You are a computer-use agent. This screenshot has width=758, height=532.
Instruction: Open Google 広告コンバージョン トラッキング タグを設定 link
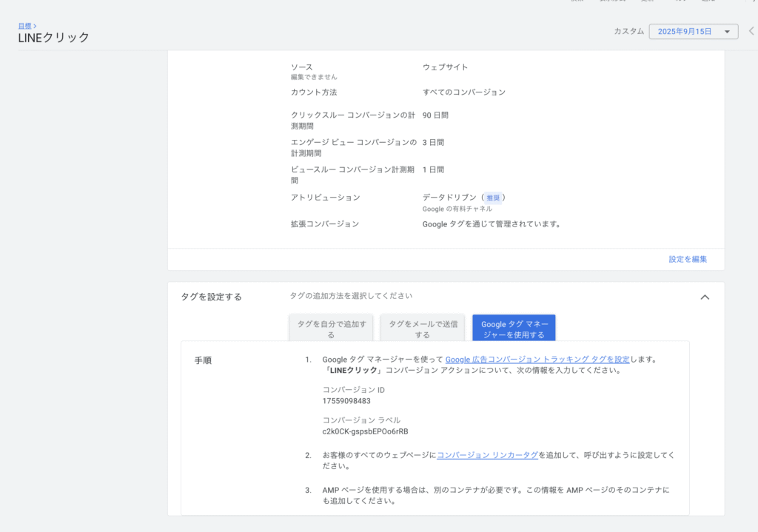coord(537,360)
